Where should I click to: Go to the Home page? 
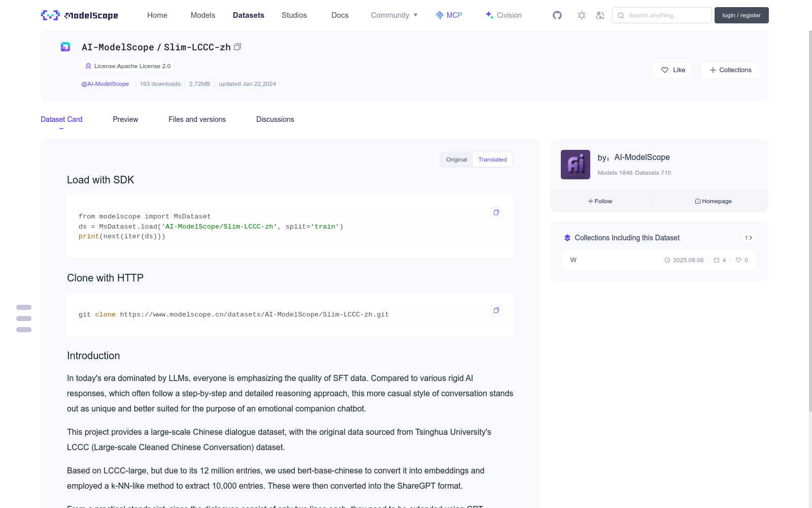(x=157, y=15)
